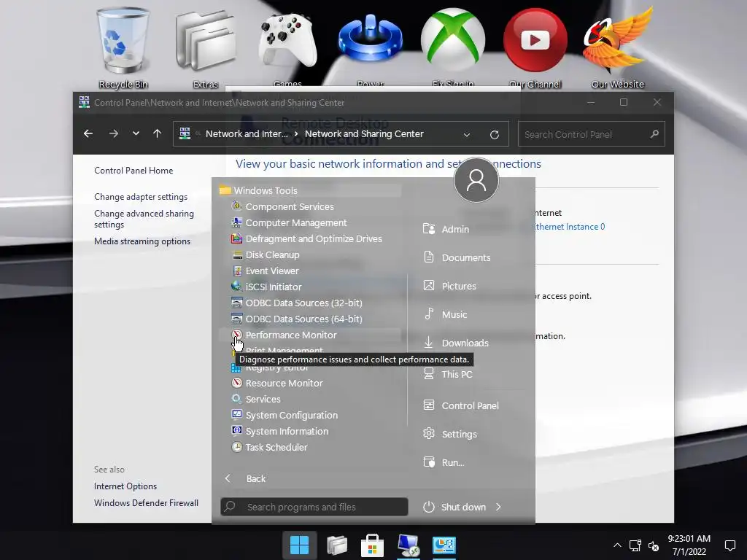Open recent locations dropdown arrow
747x560 pixels.
136,134
